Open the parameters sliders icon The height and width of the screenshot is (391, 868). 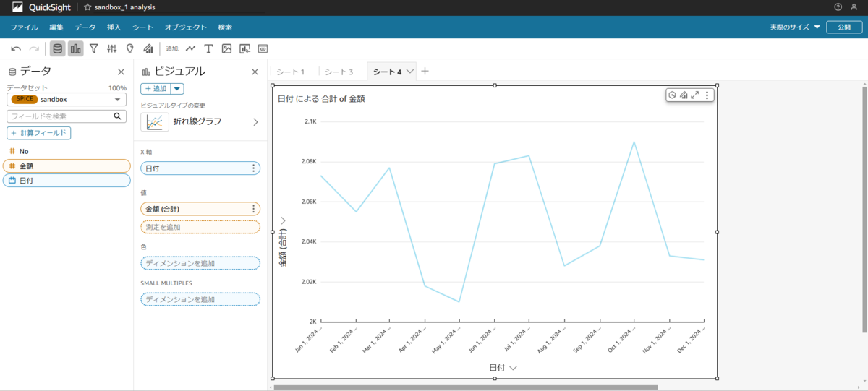point(112,48)
